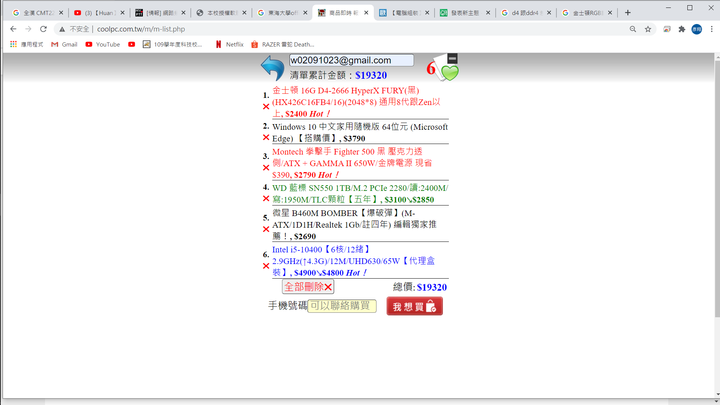Viewport: 720px width, 405px height.
Task: Click the 清單累計金額 $19320 text
Action: pyautogui.click(x=338, y=75)
